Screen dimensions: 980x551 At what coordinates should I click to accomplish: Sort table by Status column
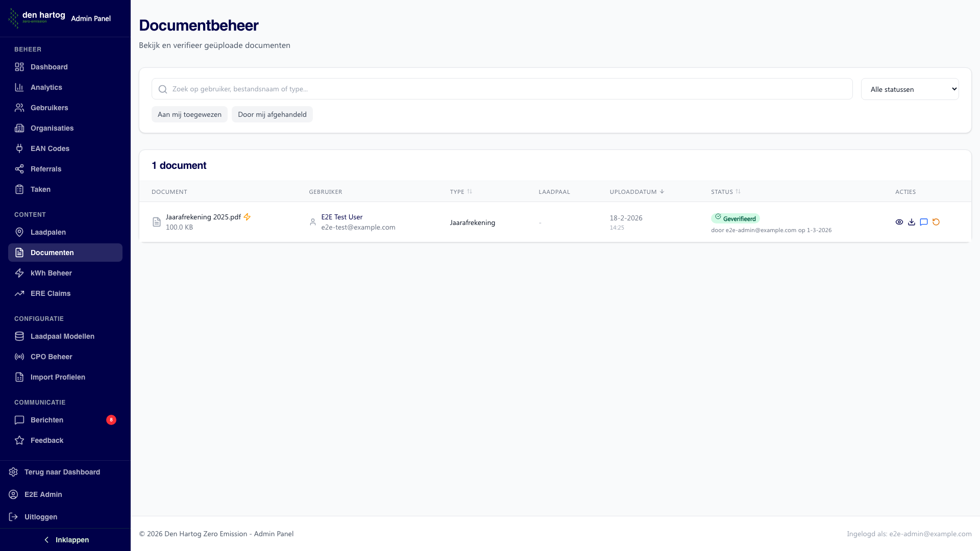tap(725, 192)
